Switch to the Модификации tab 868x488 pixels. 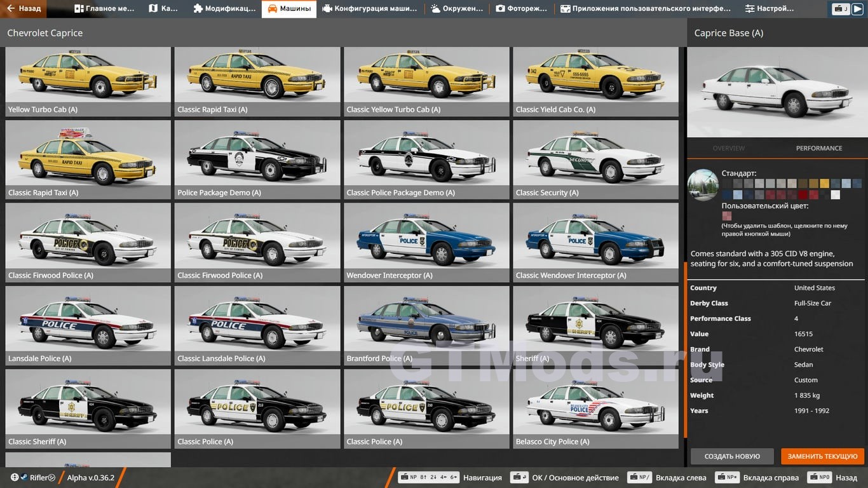[224, 9]
